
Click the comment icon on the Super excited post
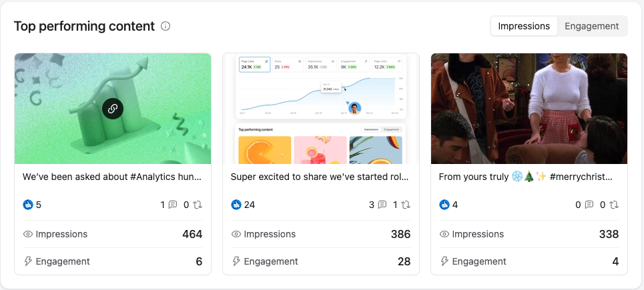tap(382, 205)
